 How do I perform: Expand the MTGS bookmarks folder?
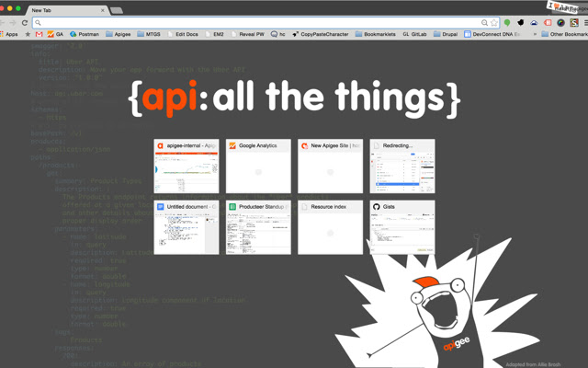[x=149, y=34]
